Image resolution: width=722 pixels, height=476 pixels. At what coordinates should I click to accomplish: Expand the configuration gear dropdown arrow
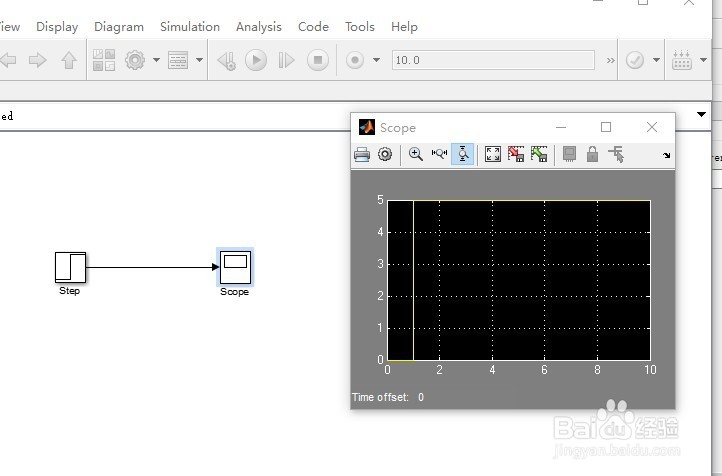156,60
